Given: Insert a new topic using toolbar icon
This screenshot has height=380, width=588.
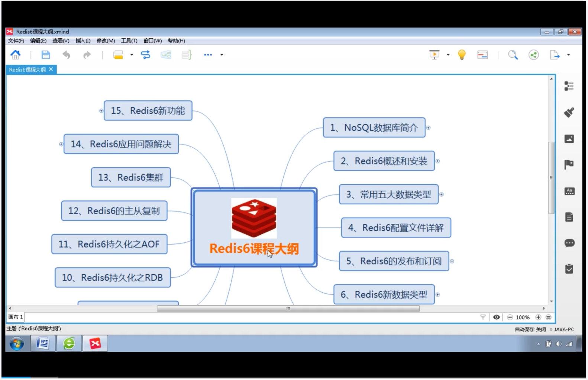Looking at the screenshot, I should [x=118, y=55].
